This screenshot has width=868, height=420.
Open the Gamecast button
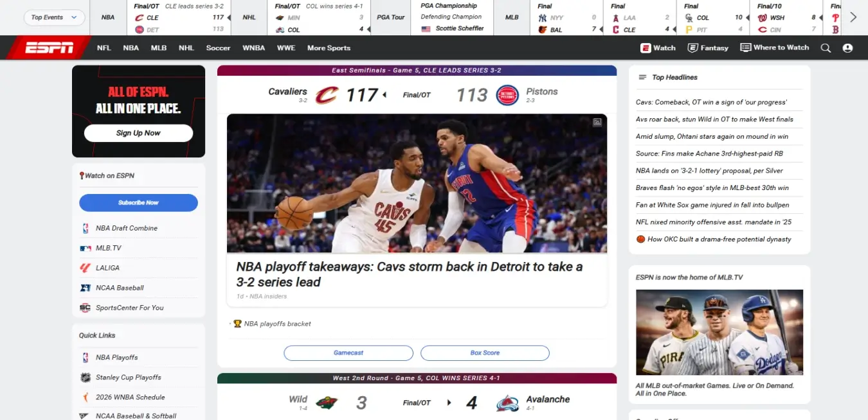(x=348, y=353)
